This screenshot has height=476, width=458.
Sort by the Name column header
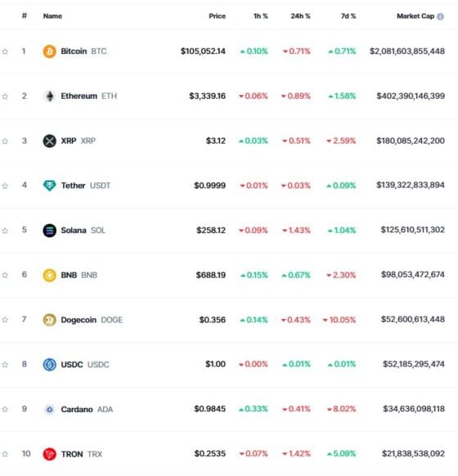click(x=52, y=16)
